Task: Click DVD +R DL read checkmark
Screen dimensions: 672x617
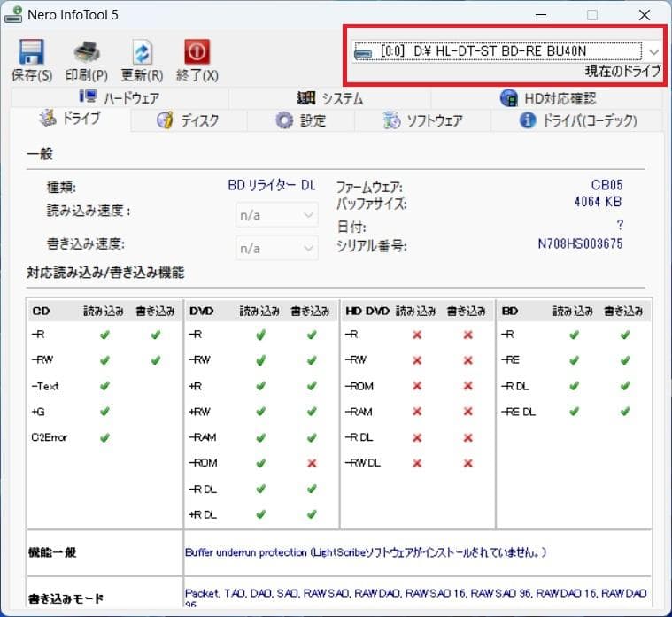Action: [260, 514]
